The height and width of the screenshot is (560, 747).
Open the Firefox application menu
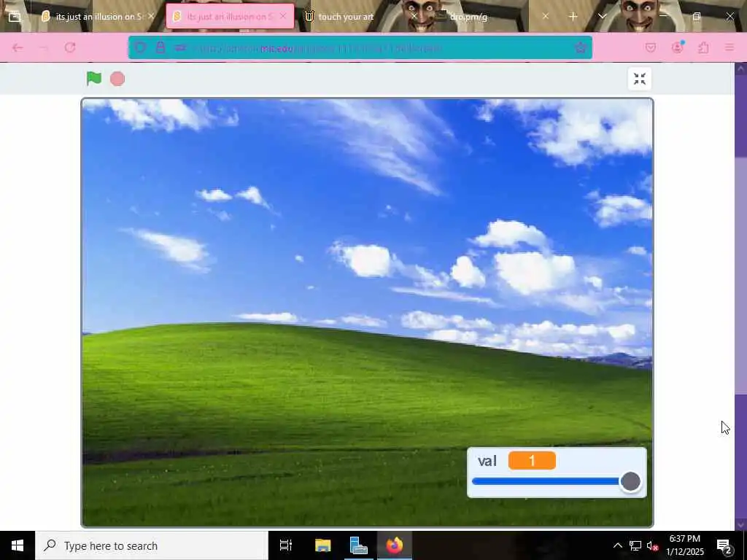(729, 47)
